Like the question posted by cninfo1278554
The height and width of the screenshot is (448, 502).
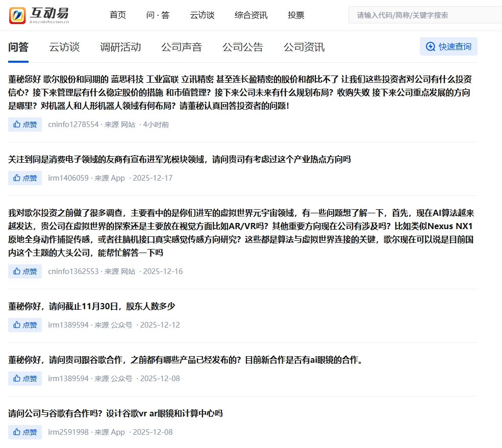[25, 125]
